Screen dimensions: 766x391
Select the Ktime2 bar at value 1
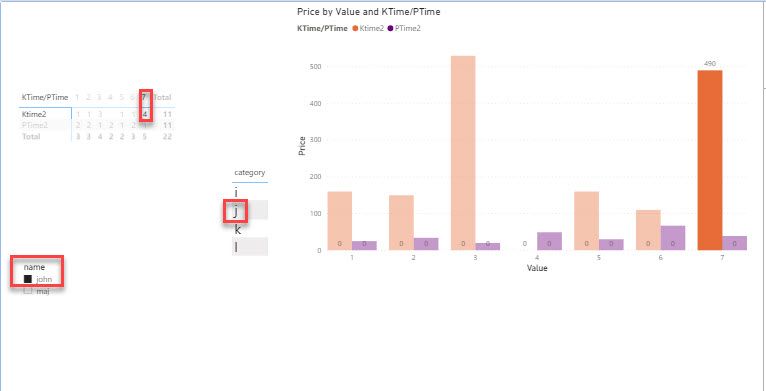pos(340,221)
